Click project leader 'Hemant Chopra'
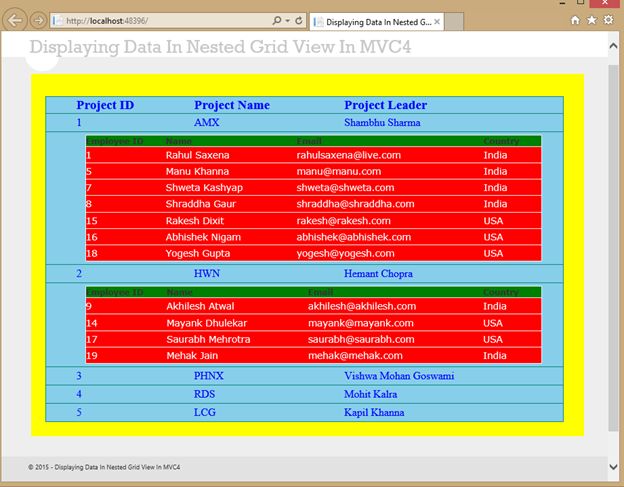The width and height of the screenshot is (624, 487). 378,274
